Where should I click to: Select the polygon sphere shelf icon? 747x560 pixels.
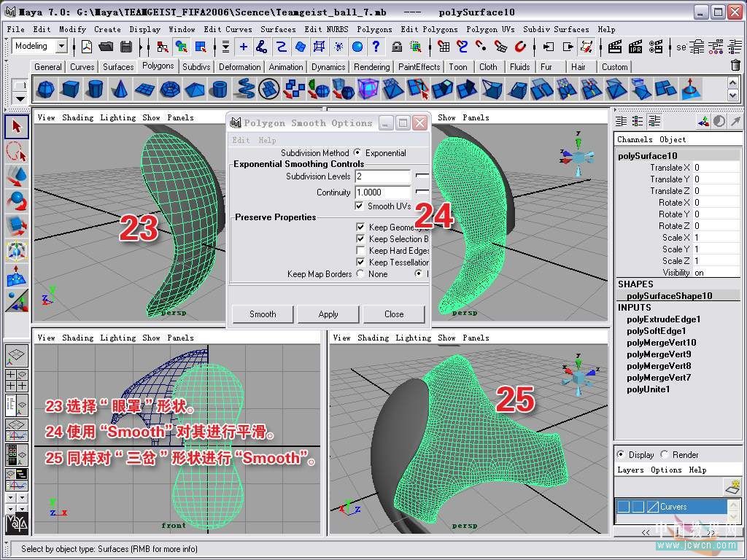pyautogui.click(x=45, y=89)
